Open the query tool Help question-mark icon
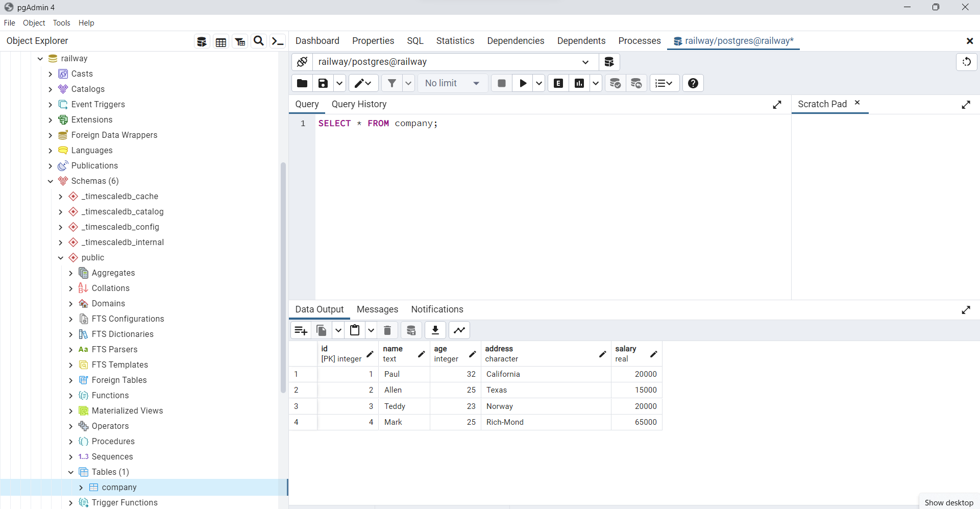This screenshot has width=980, height=509. (693, 83)
